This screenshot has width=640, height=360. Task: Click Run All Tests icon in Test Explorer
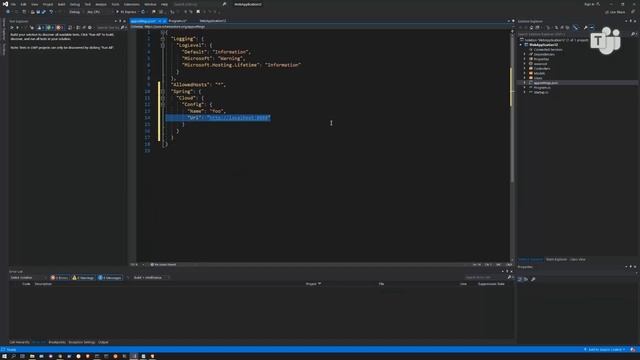click(x=12, y=27)
